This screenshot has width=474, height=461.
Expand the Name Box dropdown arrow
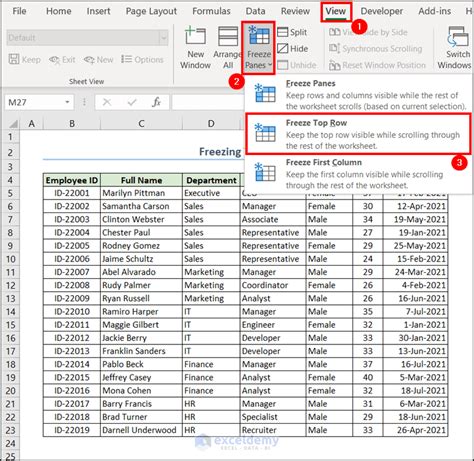click(x=67, y=102)
